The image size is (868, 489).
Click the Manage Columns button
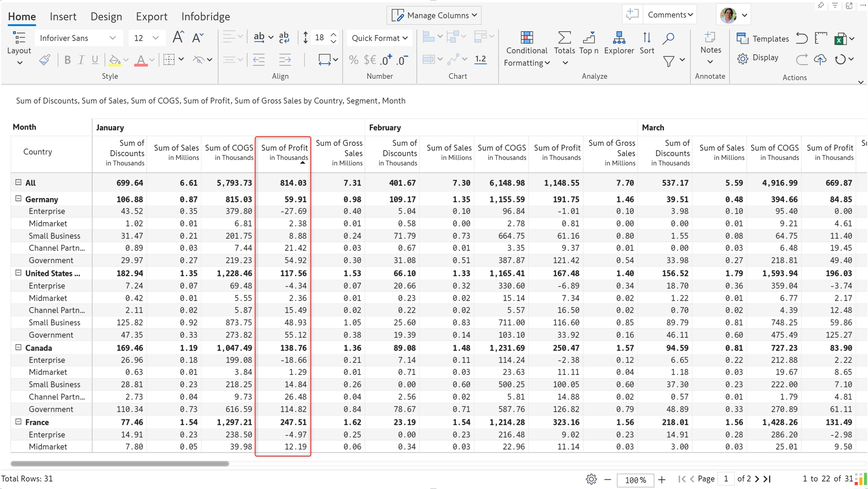pyautogui.click(x=434, y=15)
